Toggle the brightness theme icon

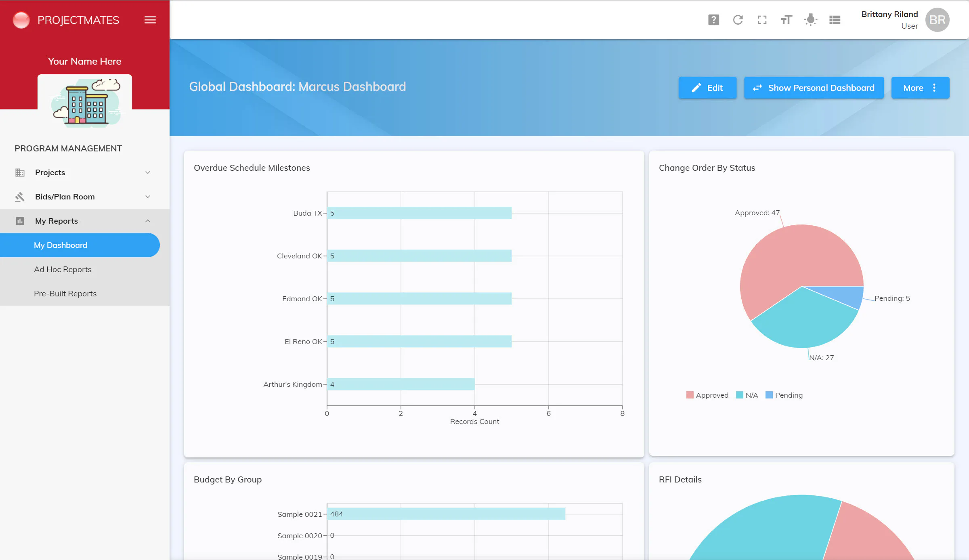click(x=810, y=20)
